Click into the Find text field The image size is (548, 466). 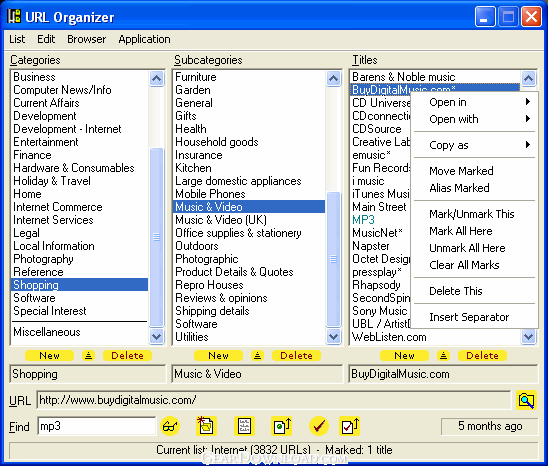click(x=96, y=426)
